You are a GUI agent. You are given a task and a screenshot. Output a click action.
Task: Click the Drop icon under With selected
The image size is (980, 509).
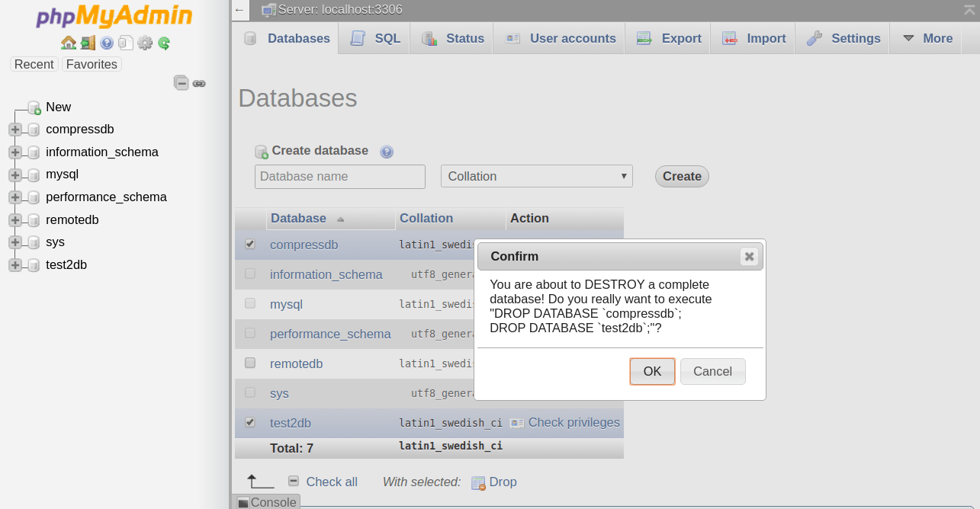[x=478, y=482]
